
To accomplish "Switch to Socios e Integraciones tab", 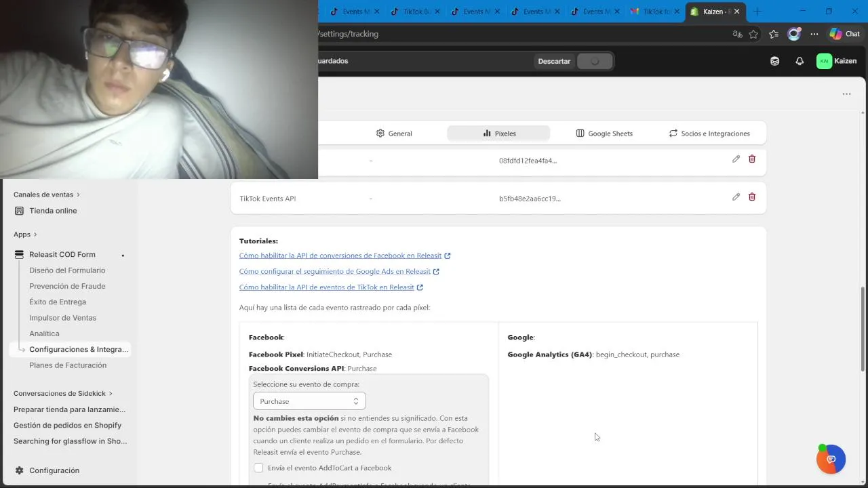I will tap(709, 134).
